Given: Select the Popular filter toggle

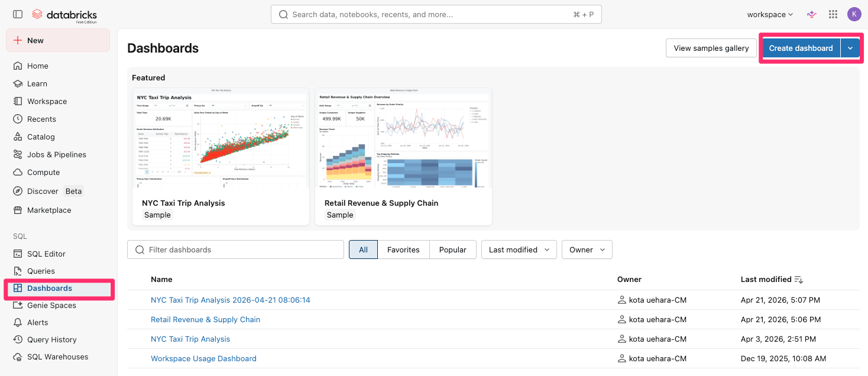Looking at the screenshot, I should (x=453, y=249).
